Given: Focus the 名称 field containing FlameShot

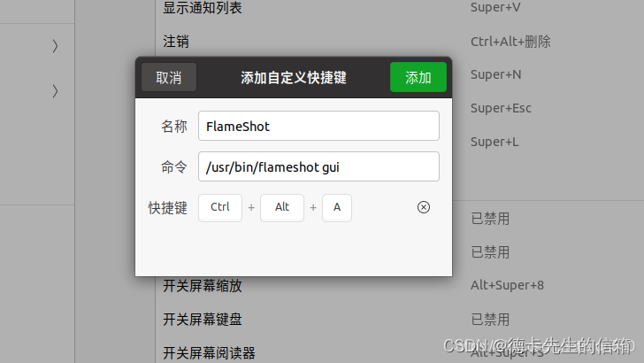Looking at the screenshot, I should click(x=318, y=126).
